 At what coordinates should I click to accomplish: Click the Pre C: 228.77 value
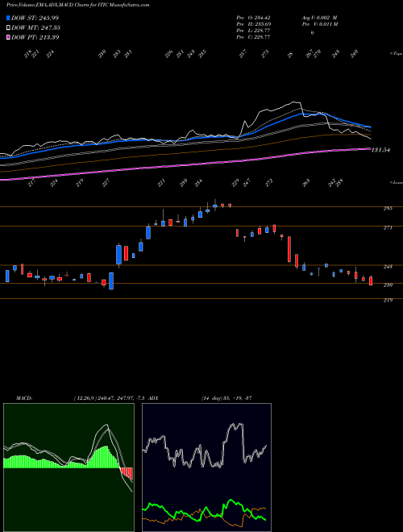(253, 37)
